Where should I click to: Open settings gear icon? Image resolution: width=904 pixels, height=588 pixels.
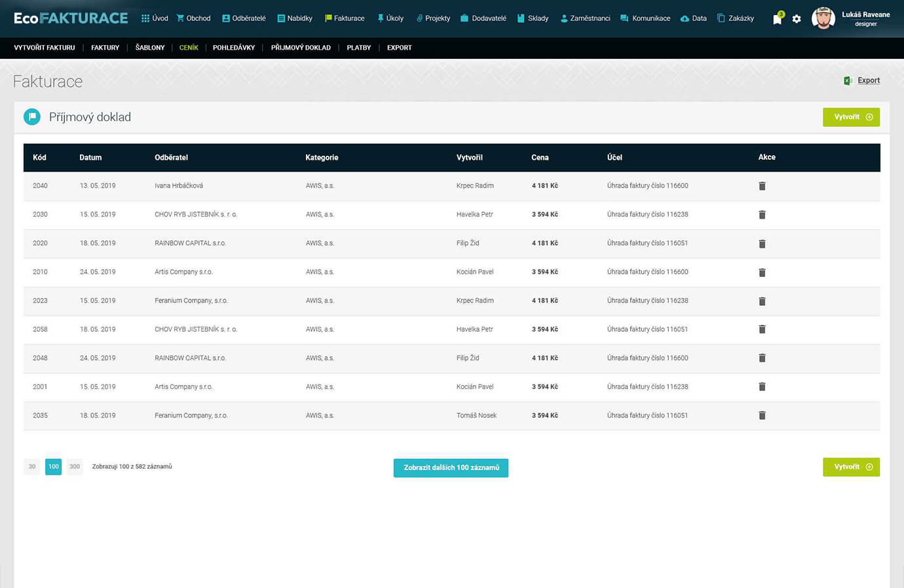pos(797,19)
